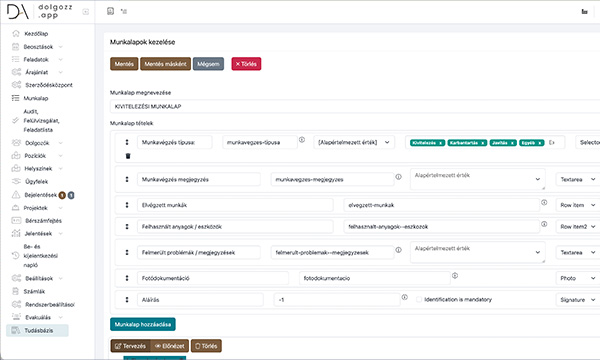Open Textarea type dropdown for Munkavégzés megjegyzés
The image size is (600, 360).
[x=578, y=179]
